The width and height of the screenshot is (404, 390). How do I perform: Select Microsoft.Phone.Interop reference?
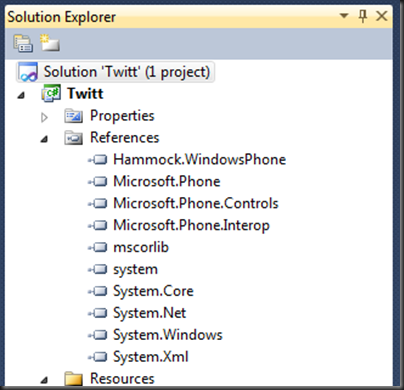[191, 226]
